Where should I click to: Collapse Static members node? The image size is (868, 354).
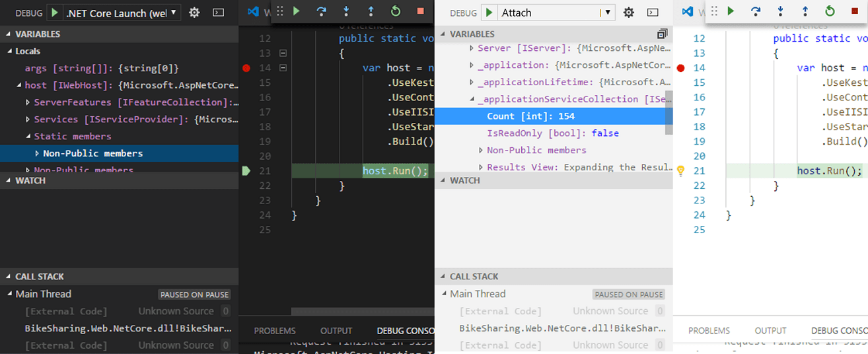[28, 136]
